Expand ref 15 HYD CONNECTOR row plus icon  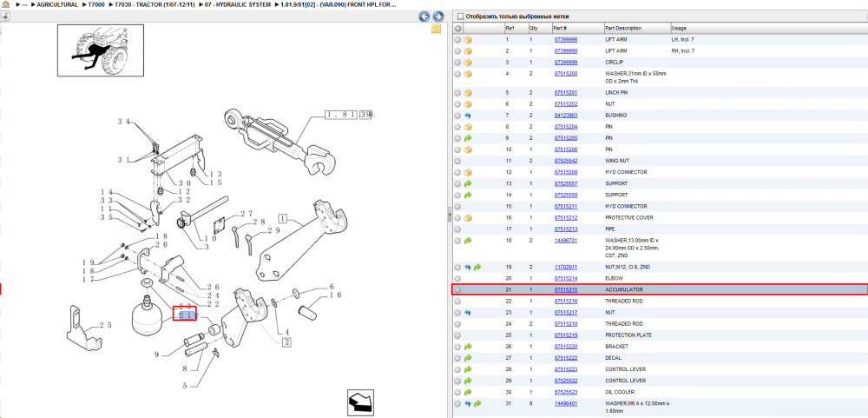[457, 206]
